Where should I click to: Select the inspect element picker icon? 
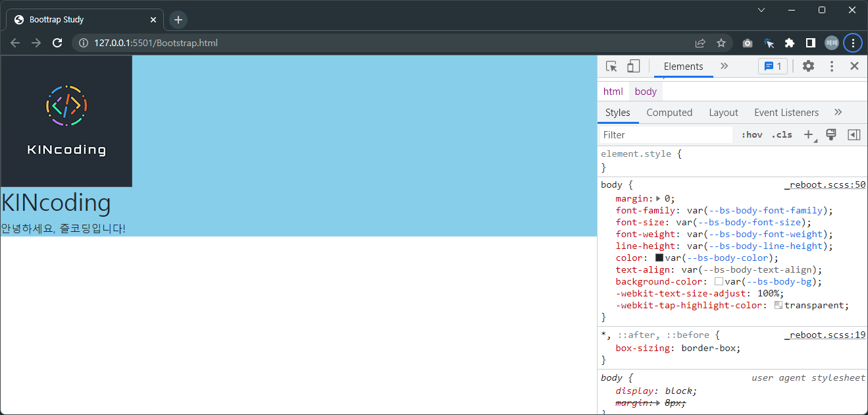point(611,66)
